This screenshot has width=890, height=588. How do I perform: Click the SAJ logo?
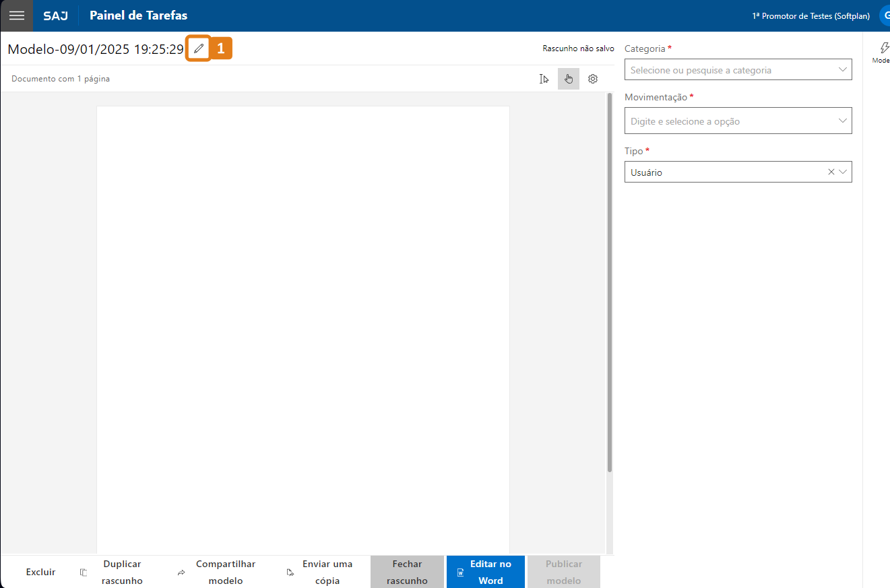55,15
